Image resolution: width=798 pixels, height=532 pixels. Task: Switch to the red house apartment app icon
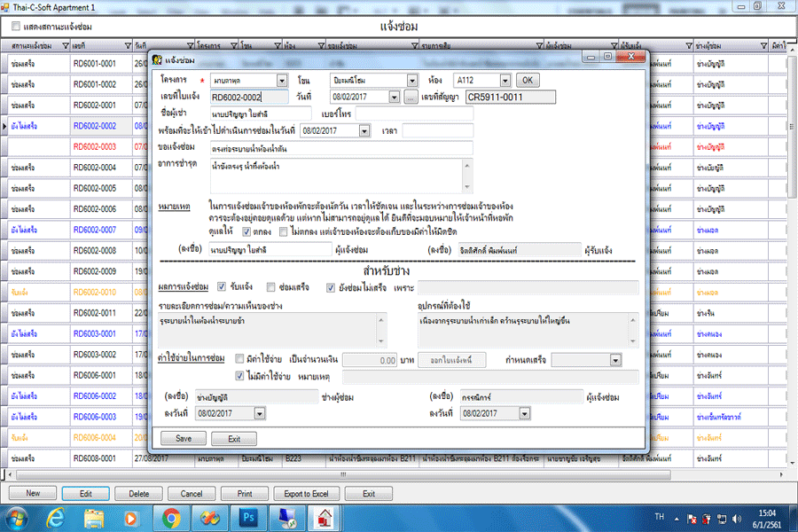coord(325,516)
